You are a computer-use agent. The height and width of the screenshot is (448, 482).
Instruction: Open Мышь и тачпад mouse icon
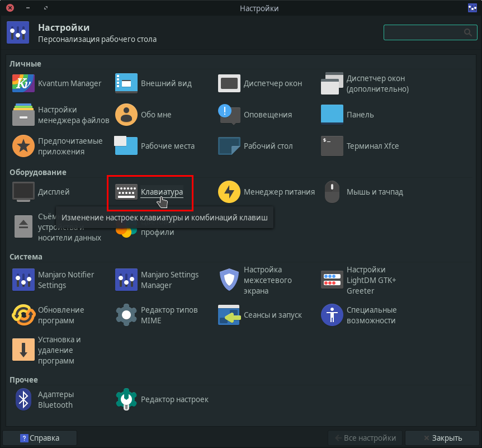point(332,192)
